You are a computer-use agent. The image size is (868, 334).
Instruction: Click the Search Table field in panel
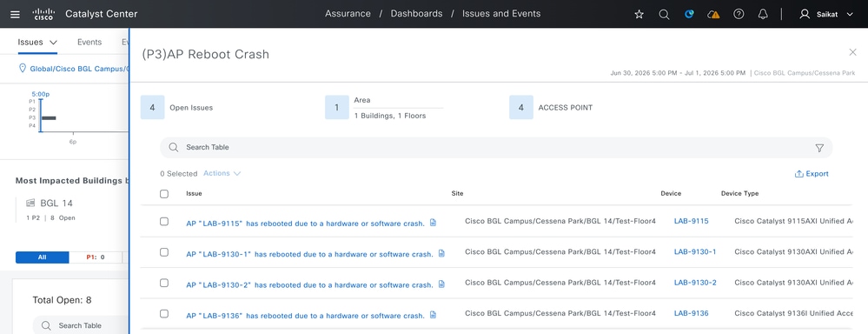(496, 147)
